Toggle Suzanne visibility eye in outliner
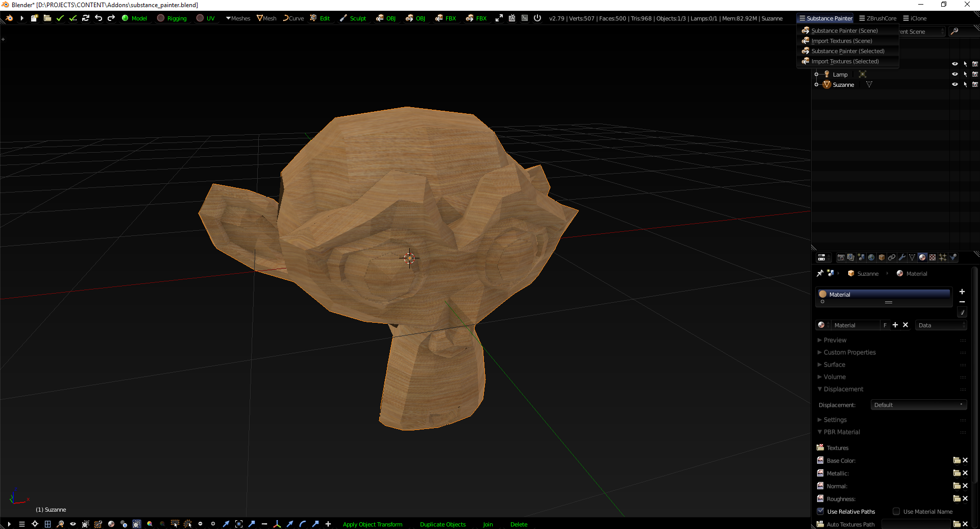Image resolution: width=980 pixels, height=529 pixels. click(x=955, y=84)
